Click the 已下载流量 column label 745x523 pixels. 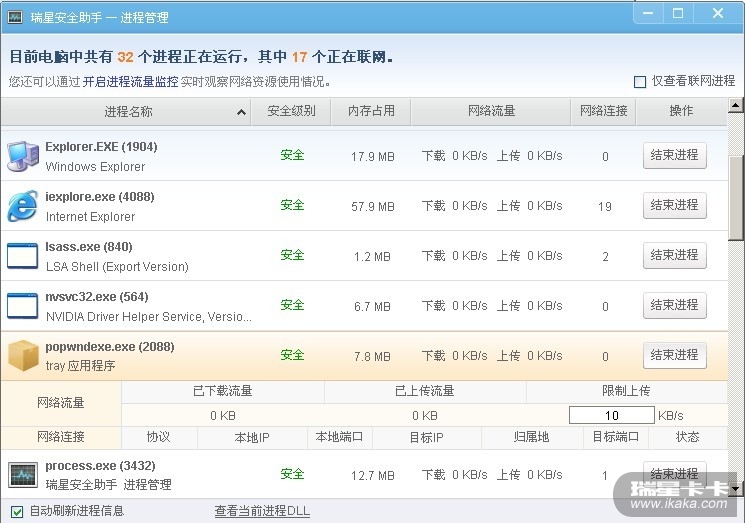pos(223,391)
